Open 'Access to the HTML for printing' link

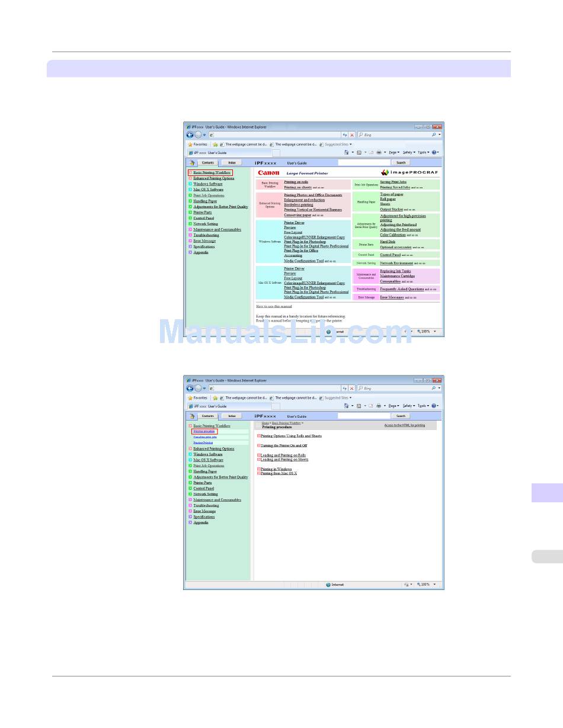(x=404, y=425)
